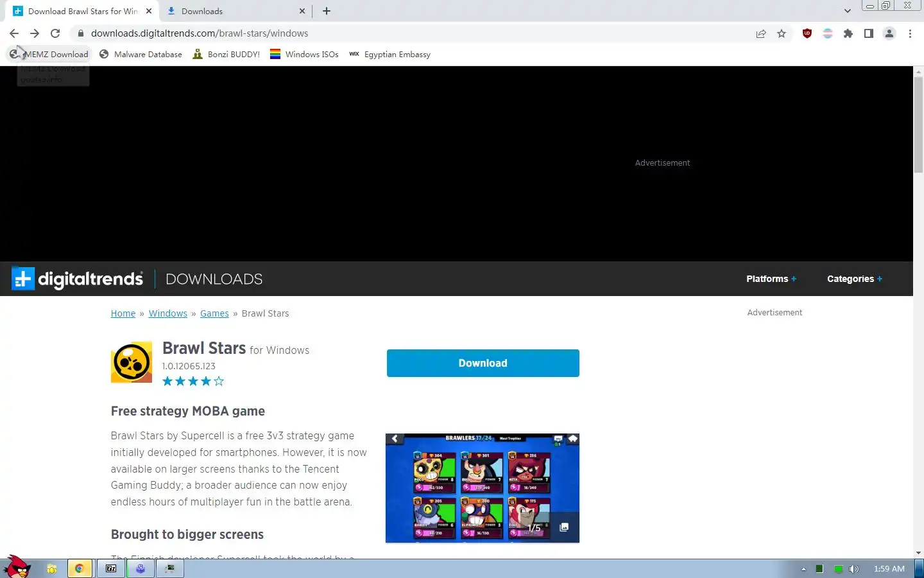
Task: Click the "Brought to bigger screens" heading
Action: 187,534
